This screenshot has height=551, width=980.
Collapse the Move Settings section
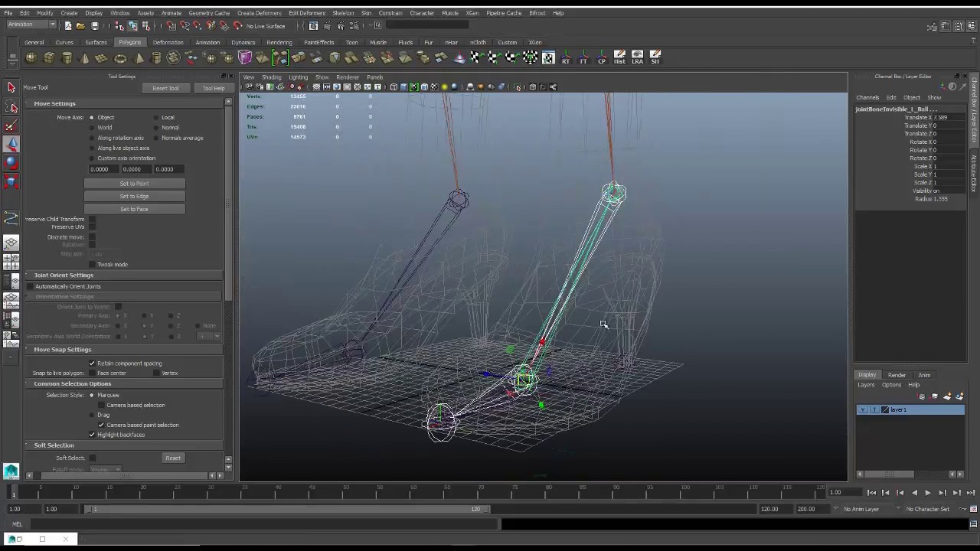click(122, 103)
